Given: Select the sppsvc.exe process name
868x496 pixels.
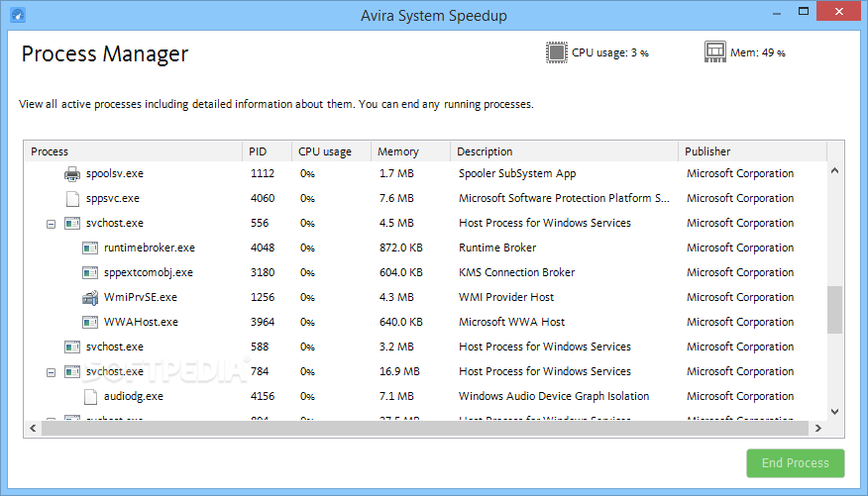Looking at the screenshot, I should pyautogui.click(x=112, y=199).
